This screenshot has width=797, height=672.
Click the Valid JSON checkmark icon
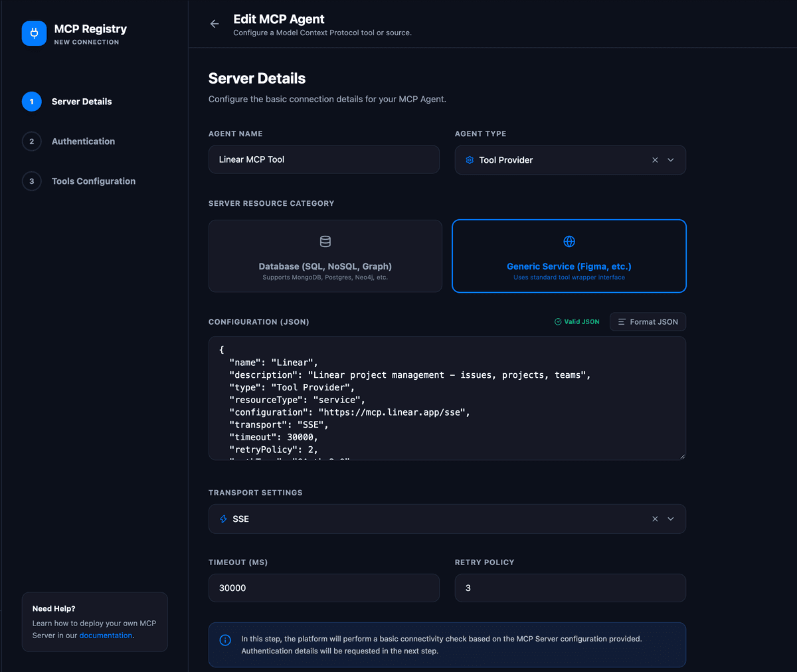[558, 322]
